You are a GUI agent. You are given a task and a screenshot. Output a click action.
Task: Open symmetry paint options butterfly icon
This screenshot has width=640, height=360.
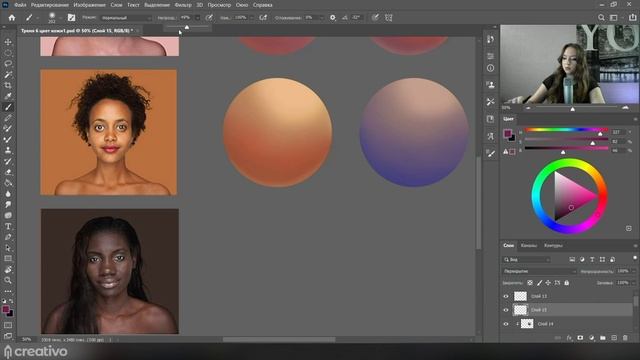[389, 18]
